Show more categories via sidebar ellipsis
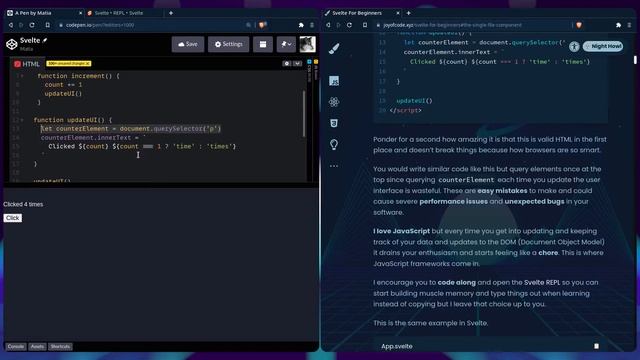This screenshot has width=640, height=360. 334,166
